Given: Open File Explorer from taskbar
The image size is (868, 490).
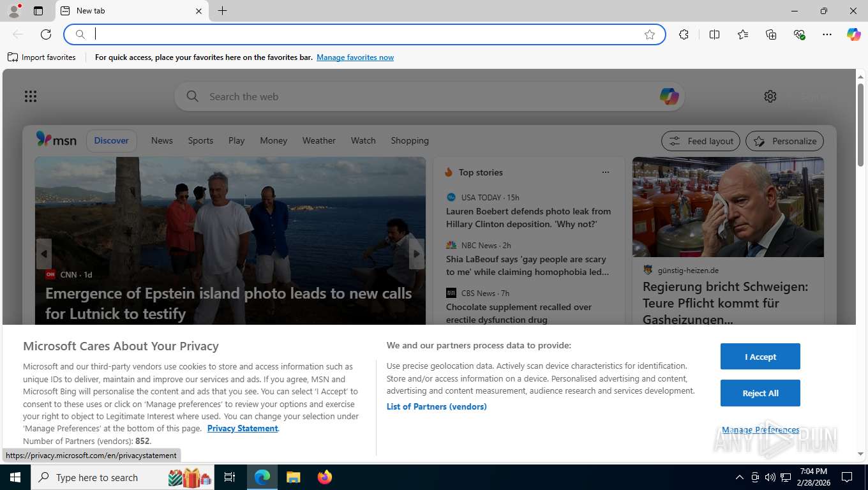Looking at the screenshot, I should pyautogui.click(x=293, y=477).
